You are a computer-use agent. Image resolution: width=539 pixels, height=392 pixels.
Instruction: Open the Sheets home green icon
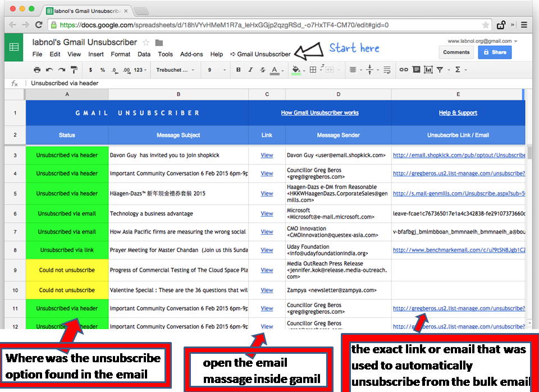tap(13, 47)
